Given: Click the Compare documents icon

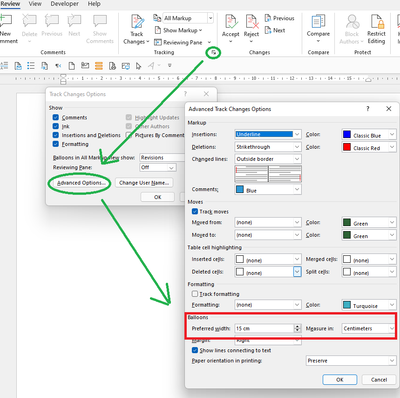Looking at the screenshot, I should 318,21.
